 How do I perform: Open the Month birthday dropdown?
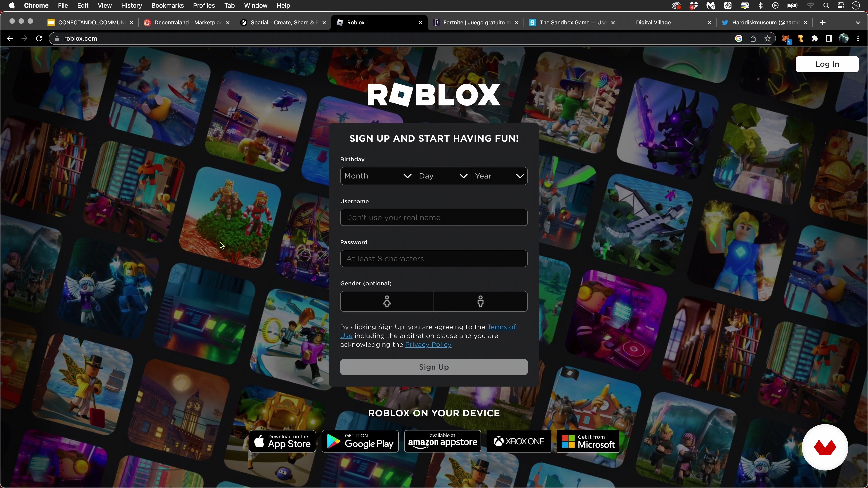point(377,176)
